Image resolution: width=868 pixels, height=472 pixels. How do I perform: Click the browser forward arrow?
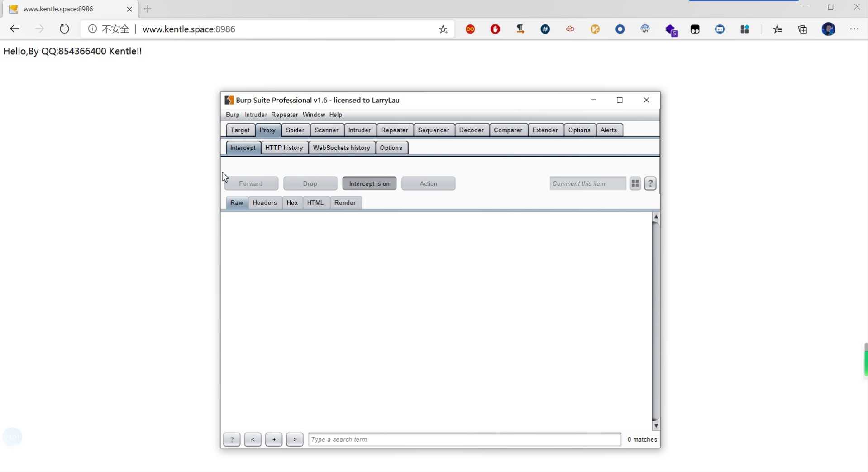pos(39,29)
